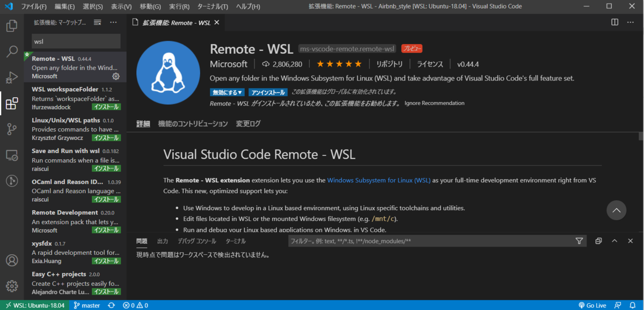This screenshot has height=310, width=644.
Task: Open the Manage gear in activity bar
Action: click(12, 286)
